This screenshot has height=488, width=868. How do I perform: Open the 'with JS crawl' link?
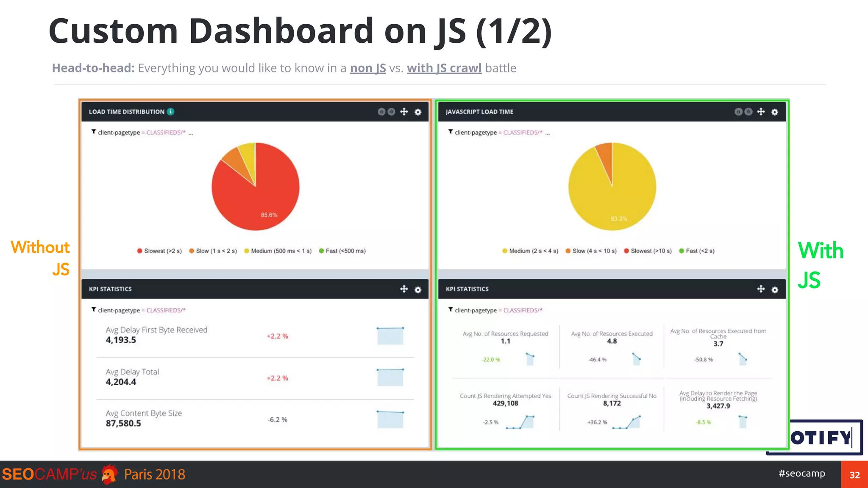[444, 68]
